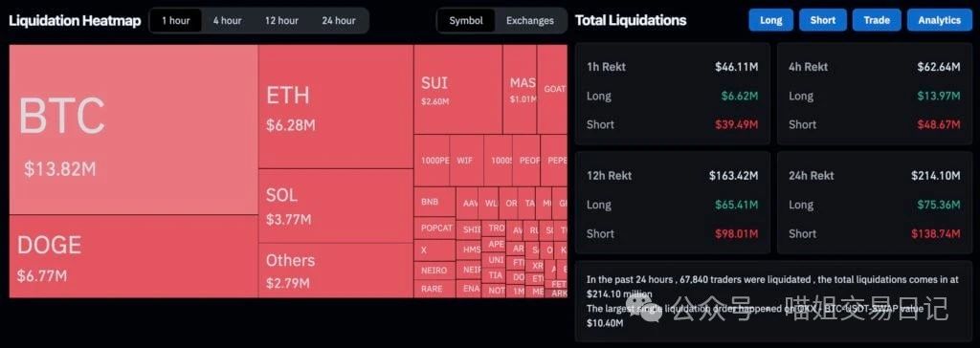Open the 1h Rekt statistics card
The height and width of the screenshot is (348, 980).
tap(673, 94)
